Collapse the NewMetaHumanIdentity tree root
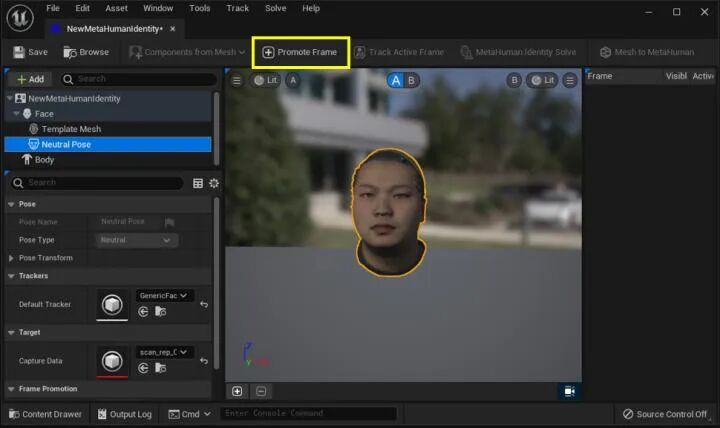 [x=10, y=98]
